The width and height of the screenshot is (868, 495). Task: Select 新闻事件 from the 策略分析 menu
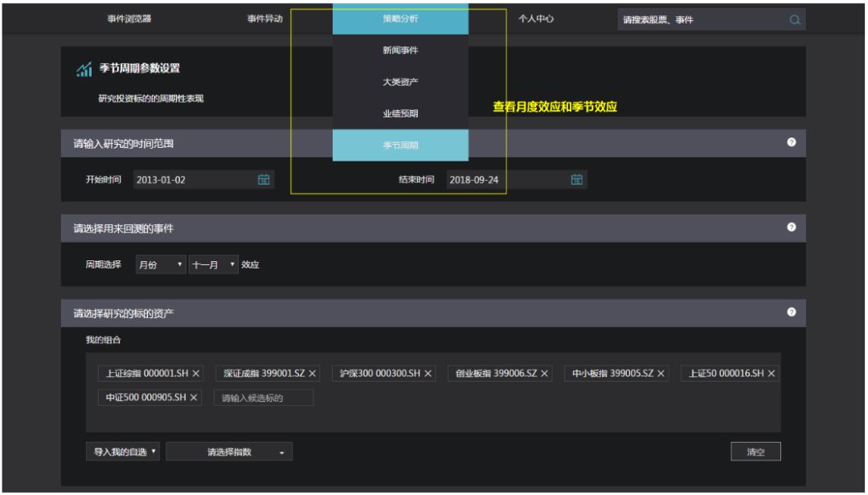(399, 51)
